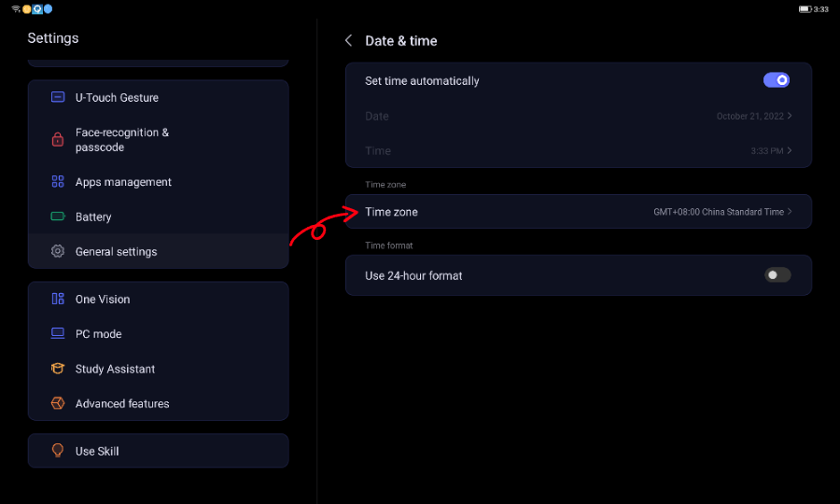This screenshot has width=840, height=504.
Task: Click the Study Assistant graduation cap icon
Action: [x=58, y=369]
